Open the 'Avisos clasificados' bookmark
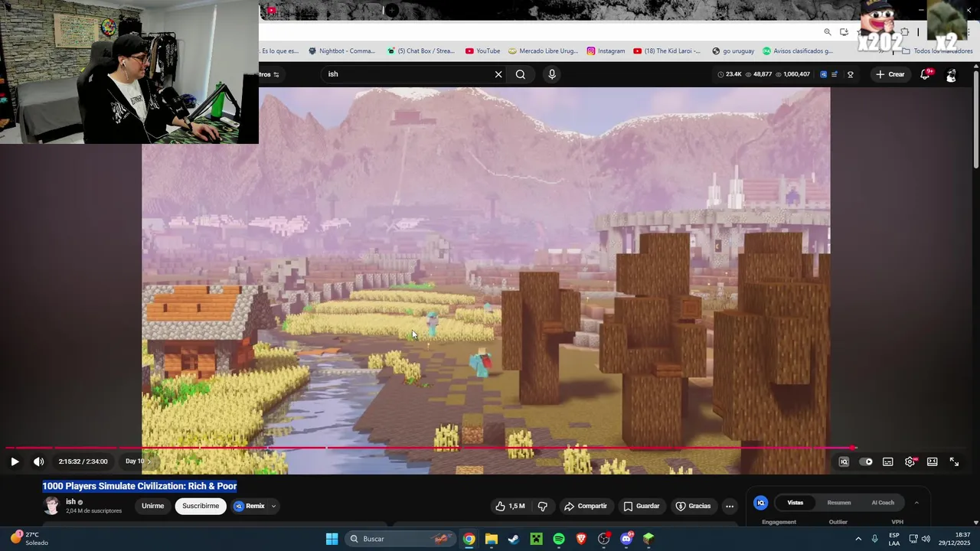This screenshot has width=980, height=551. [x=798, y=51]
